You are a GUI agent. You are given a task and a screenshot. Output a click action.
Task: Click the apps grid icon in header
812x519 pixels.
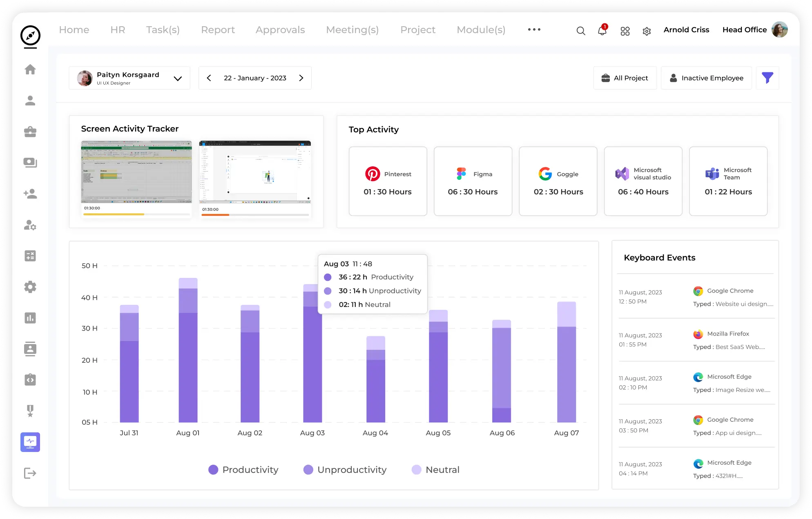coord(625,31)
